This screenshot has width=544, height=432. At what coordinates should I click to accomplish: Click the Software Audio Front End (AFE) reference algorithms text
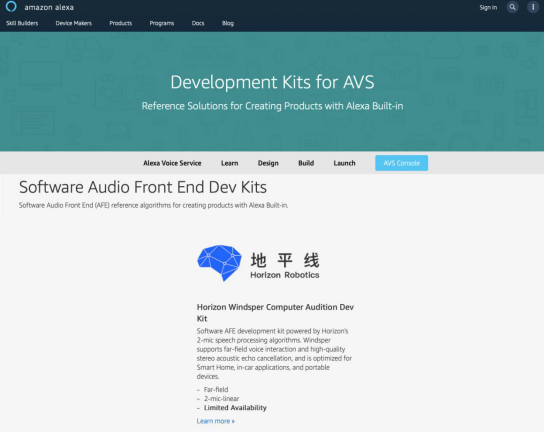(153, 205)
